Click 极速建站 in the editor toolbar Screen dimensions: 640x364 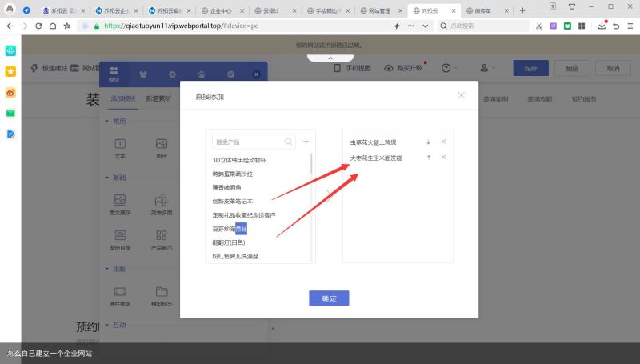49,68
